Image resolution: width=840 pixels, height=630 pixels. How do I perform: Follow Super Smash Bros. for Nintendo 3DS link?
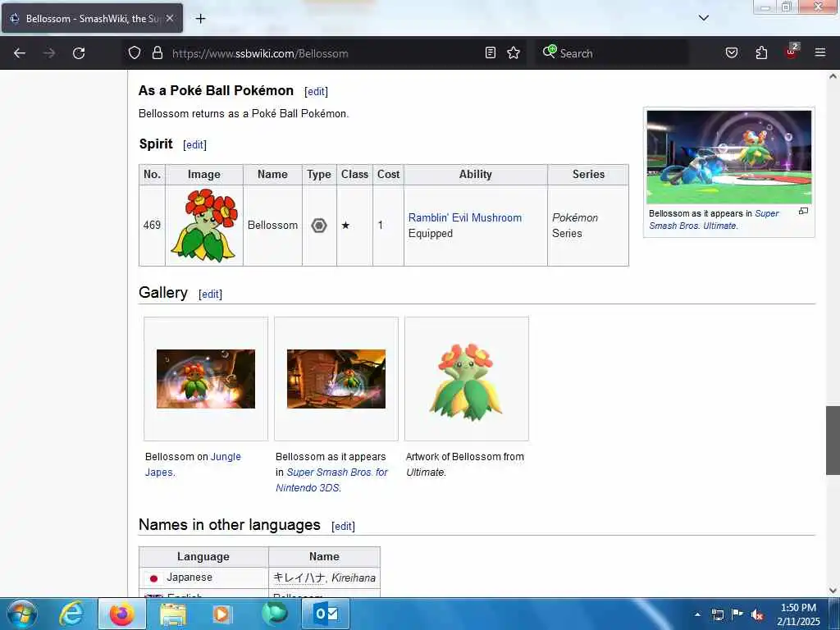[x=331, y=480]
